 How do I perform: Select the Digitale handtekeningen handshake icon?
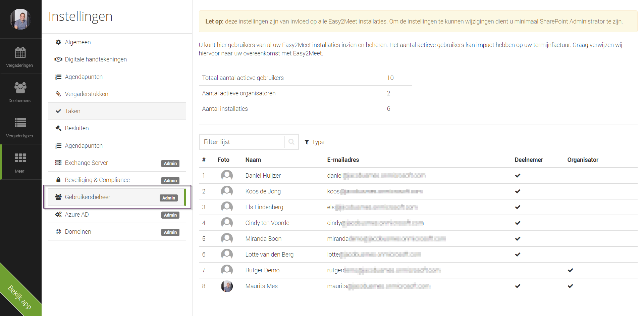click(58, 59)
